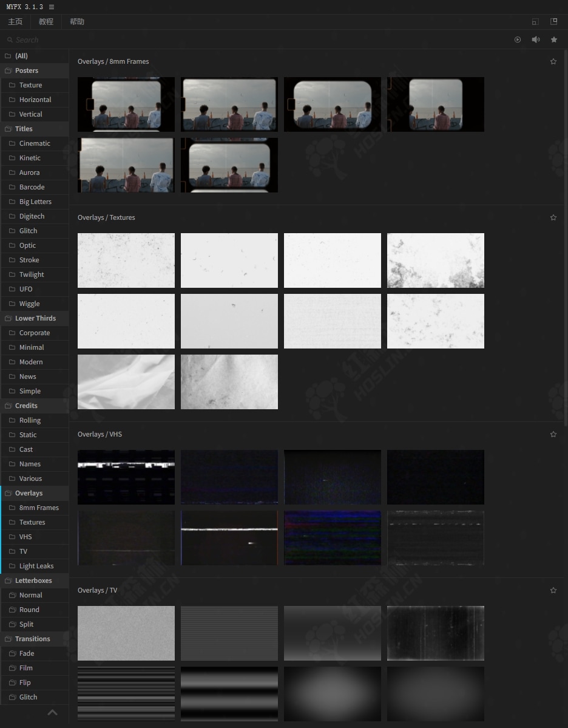Click the scroll-up chevron at sidebar bottom
Image resolution: width=568 pixels, height=728 pixels.
click(52, 712)
